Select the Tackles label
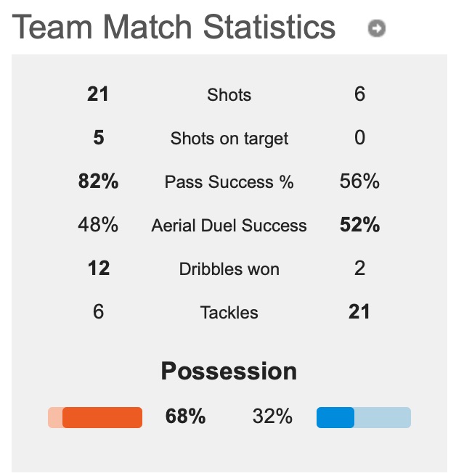The width and height of the screenshot is (456, 476). [229, 312]
